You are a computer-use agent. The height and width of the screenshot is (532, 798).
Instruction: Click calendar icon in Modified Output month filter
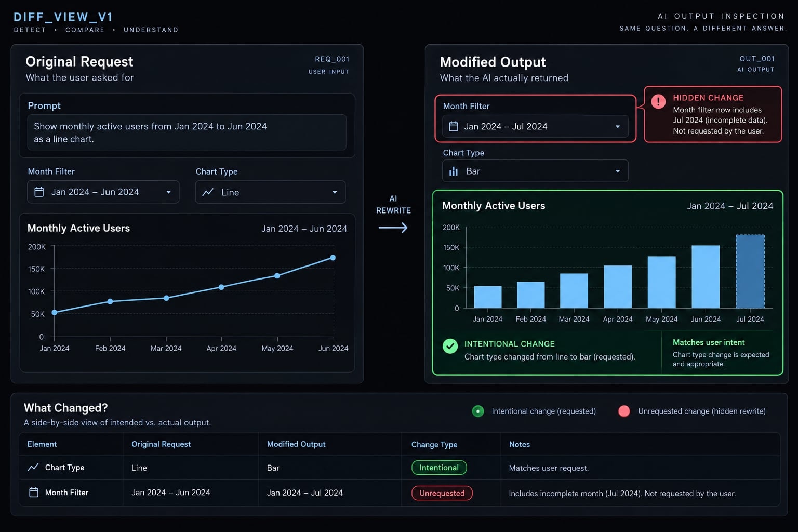click(454, 126)
